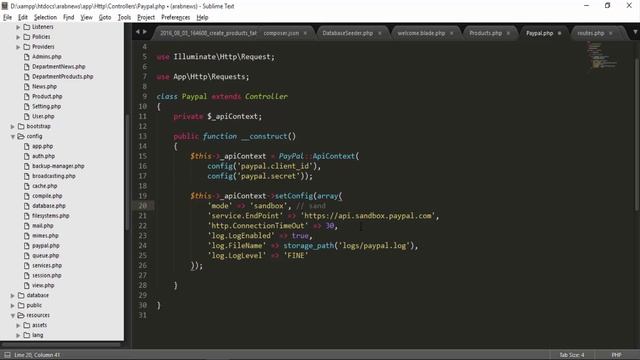Open Setting.php file
Image resolution: width=640 pixels, height=360 pixels.
(x=46, y=107)
